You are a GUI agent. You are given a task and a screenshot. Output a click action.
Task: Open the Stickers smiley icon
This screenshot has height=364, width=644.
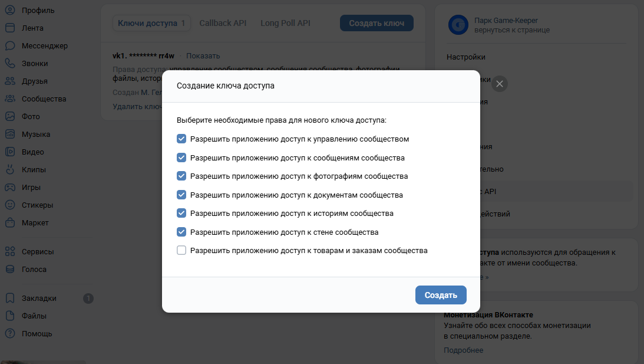[10, 205]
